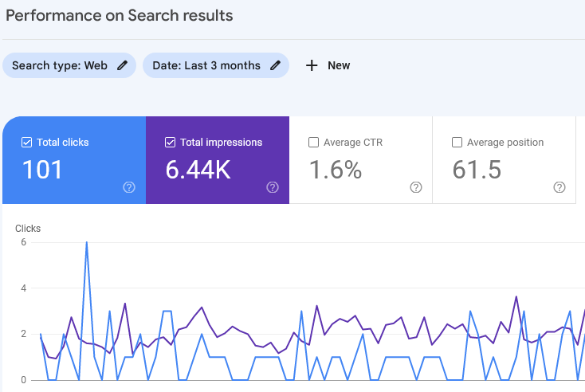585x392 pixels.
Task: Select the 101 Total clicks value
Action: [42, 170]
